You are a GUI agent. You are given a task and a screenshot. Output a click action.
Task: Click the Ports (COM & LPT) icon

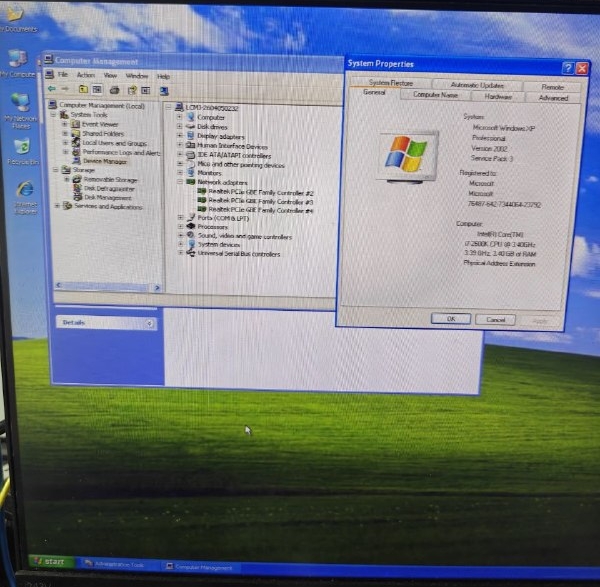191,217
